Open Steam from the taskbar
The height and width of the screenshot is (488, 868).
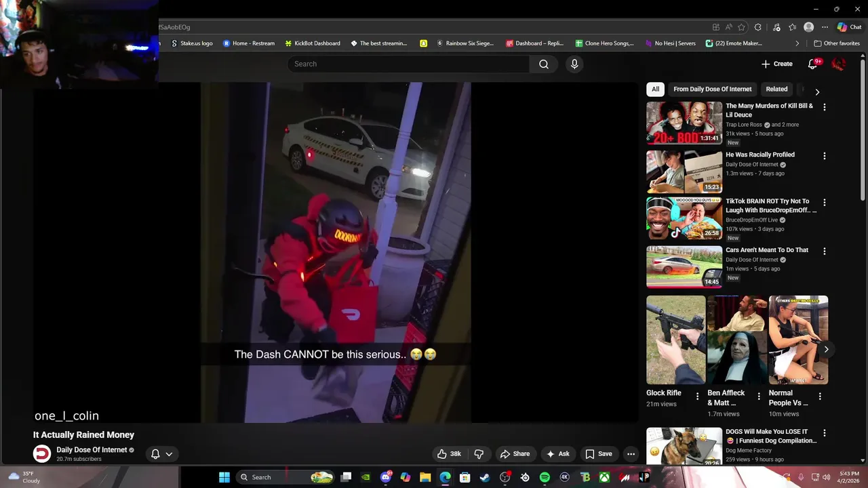(x=485, y=477)
